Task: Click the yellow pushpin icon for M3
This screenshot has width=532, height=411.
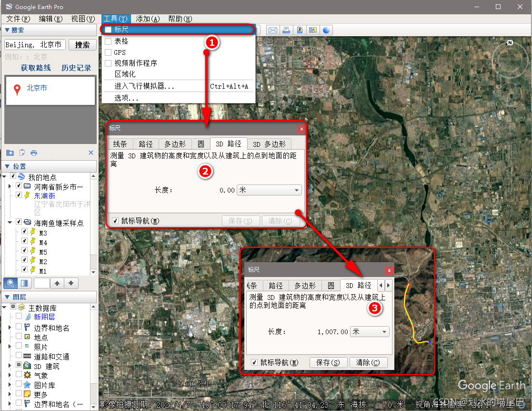Action: tap(33, 232)
